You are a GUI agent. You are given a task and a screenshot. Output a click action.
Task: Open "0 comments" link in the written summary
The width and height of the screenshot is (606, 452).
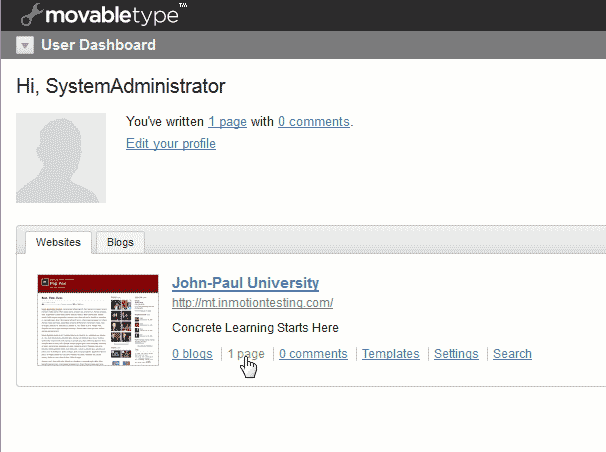313,121
